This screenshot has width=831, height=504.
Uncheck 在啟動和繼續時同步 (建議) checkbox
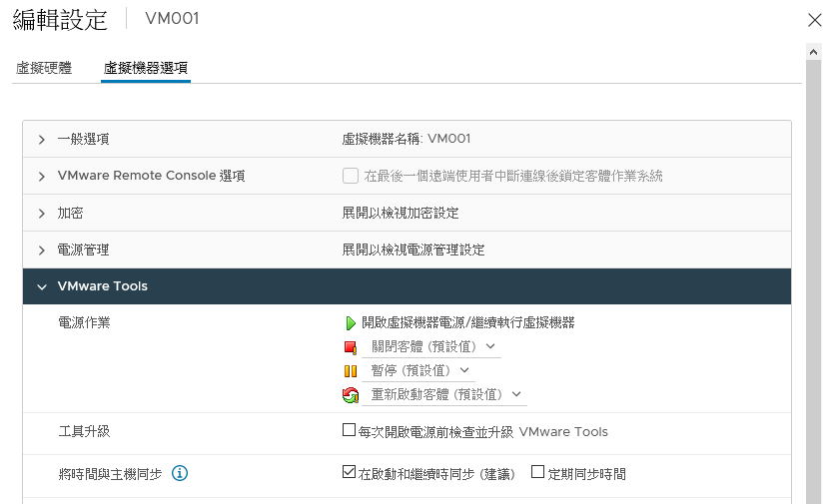coord(349,472)
